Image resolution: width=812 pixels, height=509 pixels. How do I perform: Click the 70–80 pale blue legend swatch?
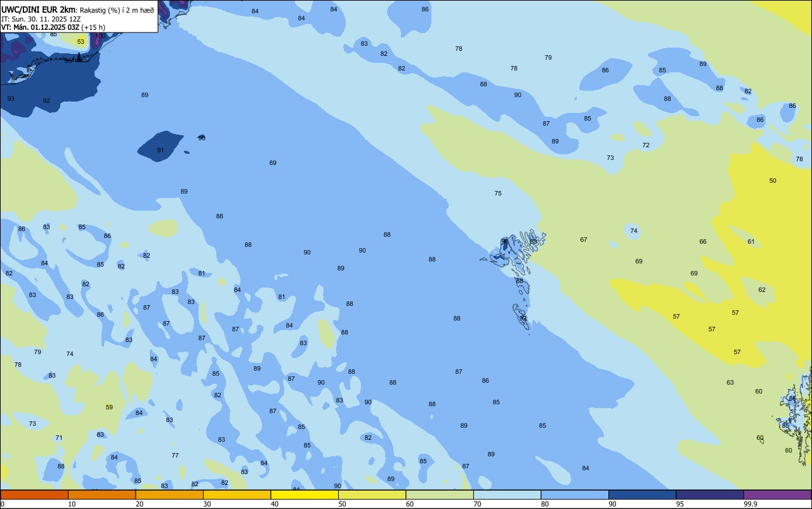(x=507, y=494)
